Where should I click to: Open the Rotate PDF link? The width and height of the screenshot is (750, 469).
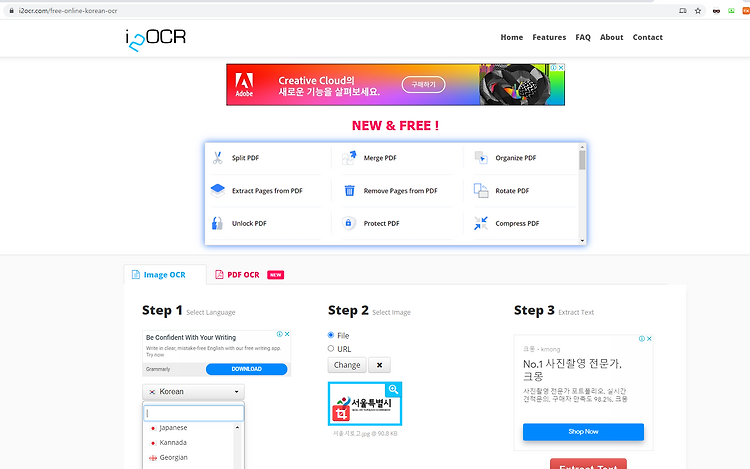pyautogui.click(x=512, y=191)
